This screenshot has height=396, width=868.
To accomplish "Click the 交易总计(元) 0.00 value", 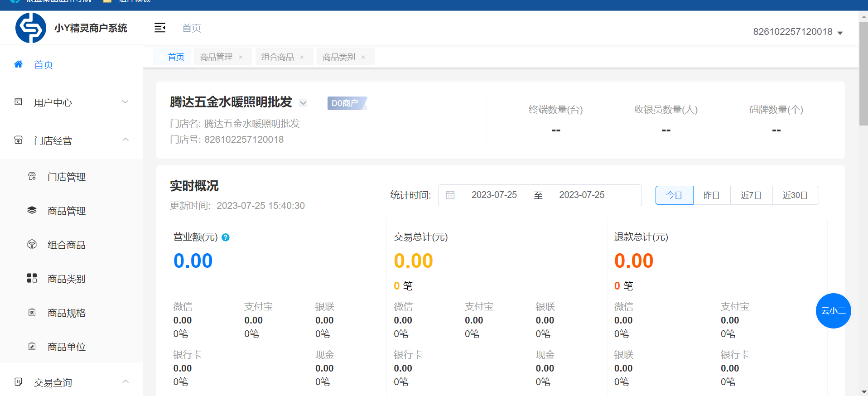I will coord(413,261).
